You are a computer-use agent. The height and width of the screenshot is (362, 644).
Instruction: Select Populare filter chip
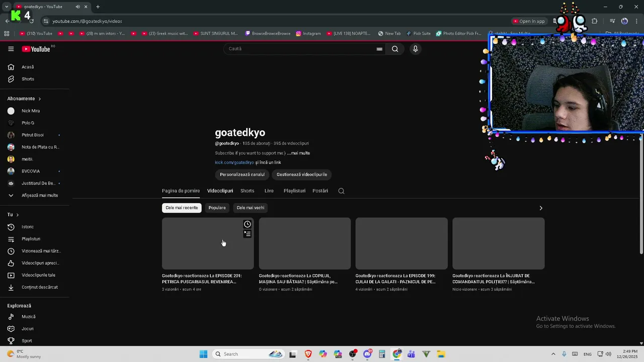tap(217, 208)
